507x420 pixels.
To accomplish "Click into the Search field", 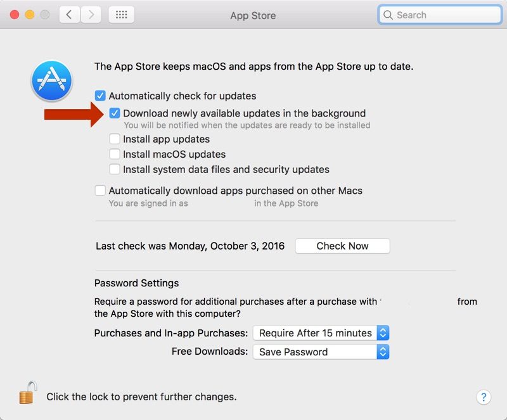I will (x=444, y=15).
